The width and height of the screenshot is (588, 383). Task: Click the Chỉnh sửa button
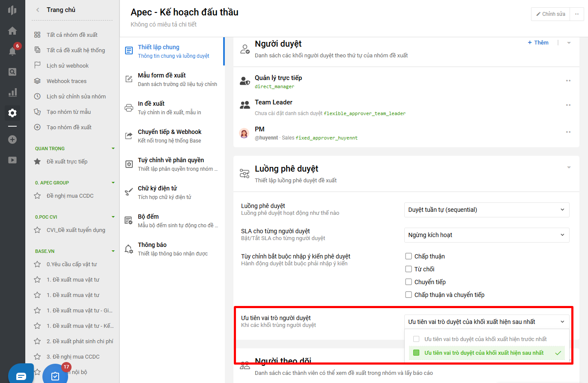coord(550,14)
